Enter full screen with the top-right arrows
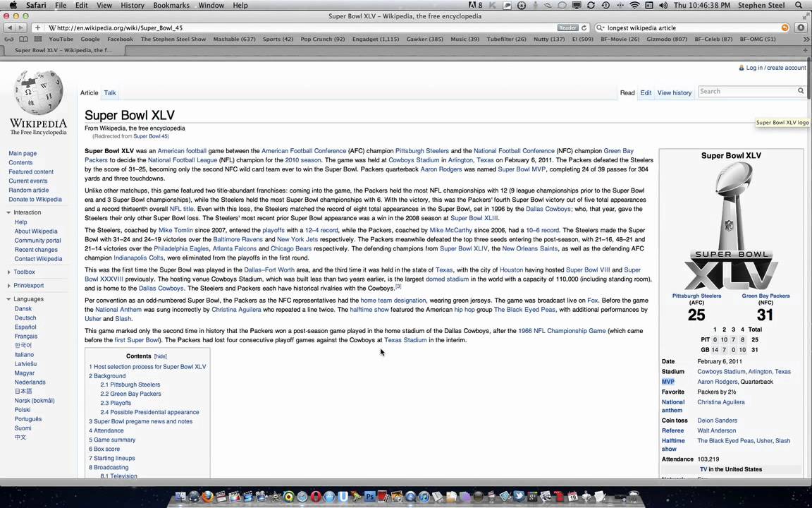This screenshot has width=812, height=508. point(806,16)
